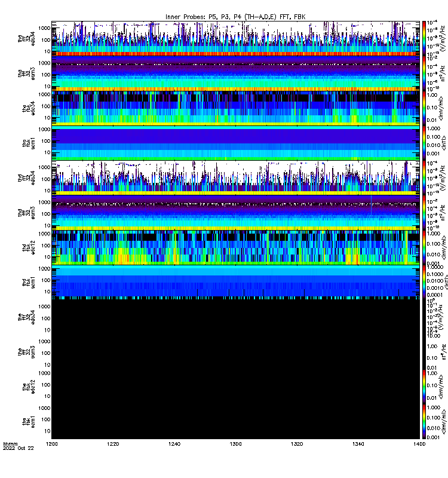Select the the fbk scm1 axis label
Image resolution: width=448 pixels, height=478 pixels.
[x=29, y=422]
